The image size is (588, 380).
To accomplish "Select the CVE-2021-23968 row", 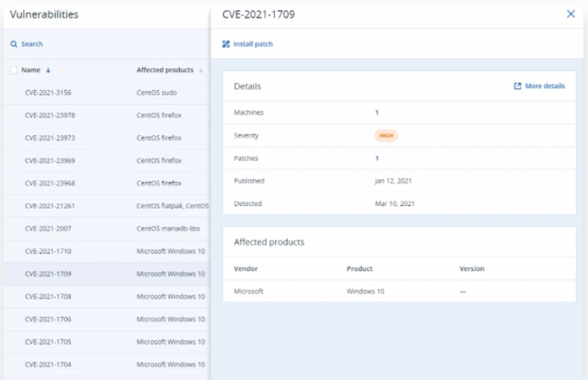I will tap(107, 184).
